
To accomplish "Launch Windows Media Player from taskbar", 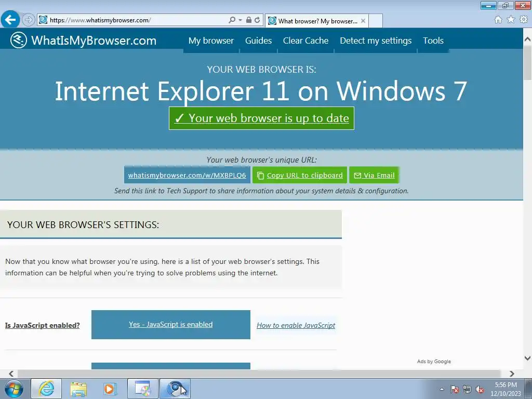I will click(x=110, y=389).
